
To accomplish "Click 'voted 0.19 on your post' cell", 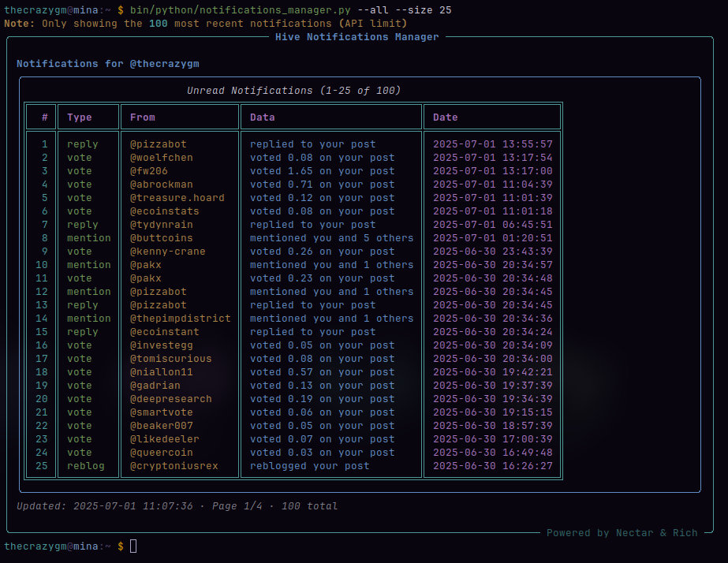I will pos(323,399).
